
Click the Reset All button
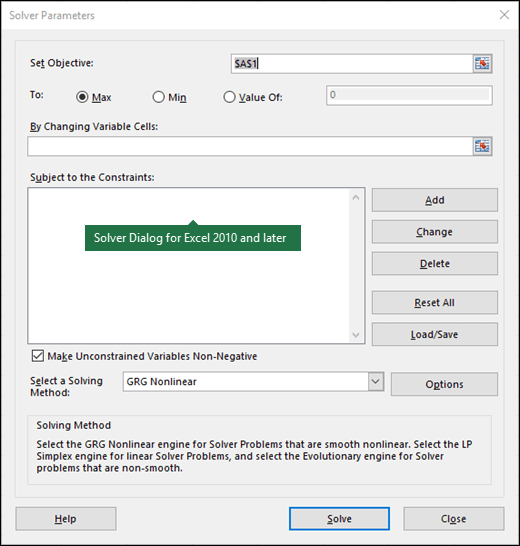[435, 303]
